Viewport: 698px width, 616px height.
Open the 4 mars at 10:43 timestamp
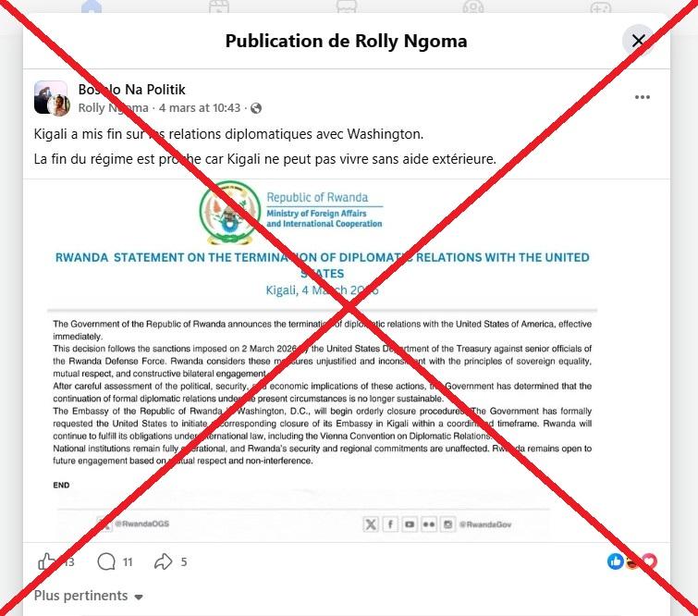tap(200, 108)
